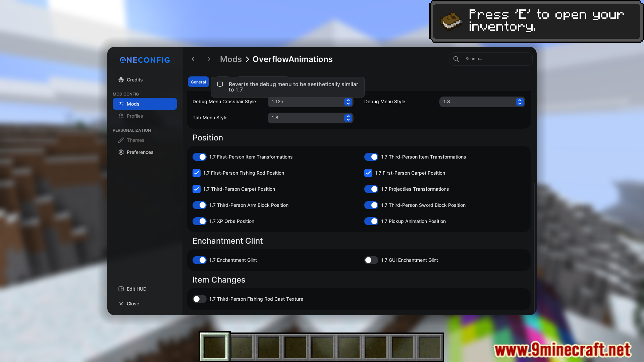Click the Enchantment Glint section heading

coord(227,241)
